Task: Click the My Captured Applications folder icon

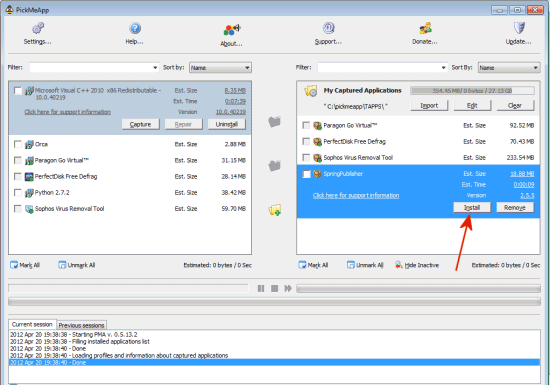Action: [x=311, y=91]
